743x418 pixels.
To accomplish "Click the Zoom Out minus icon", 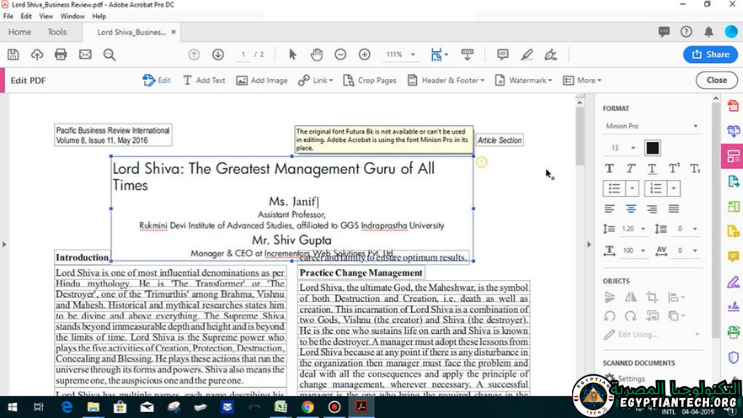I will pyautogui.click(x=340, y=55).
